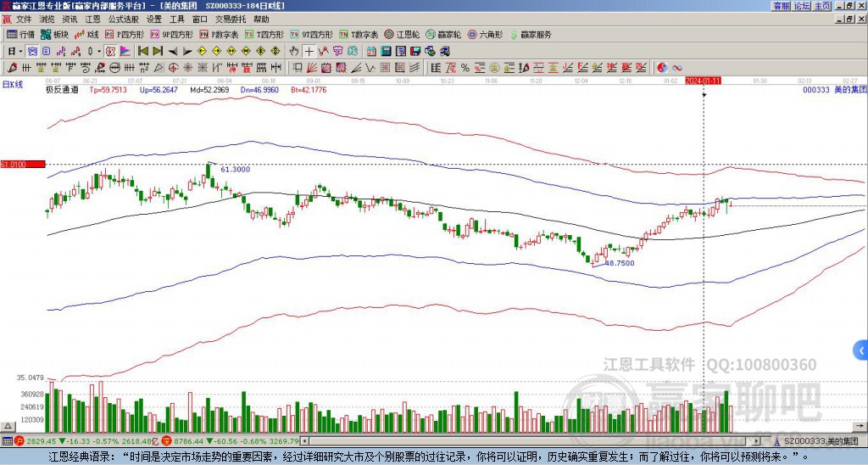Open the 赢家轮 tool

coord(443,34)
